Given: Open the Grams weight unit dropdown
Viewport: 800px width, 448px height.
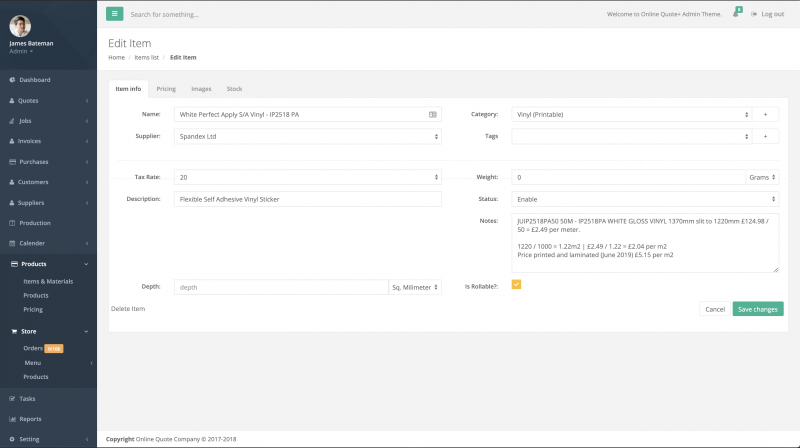Looking at the screenshot, I should (762, 177).
